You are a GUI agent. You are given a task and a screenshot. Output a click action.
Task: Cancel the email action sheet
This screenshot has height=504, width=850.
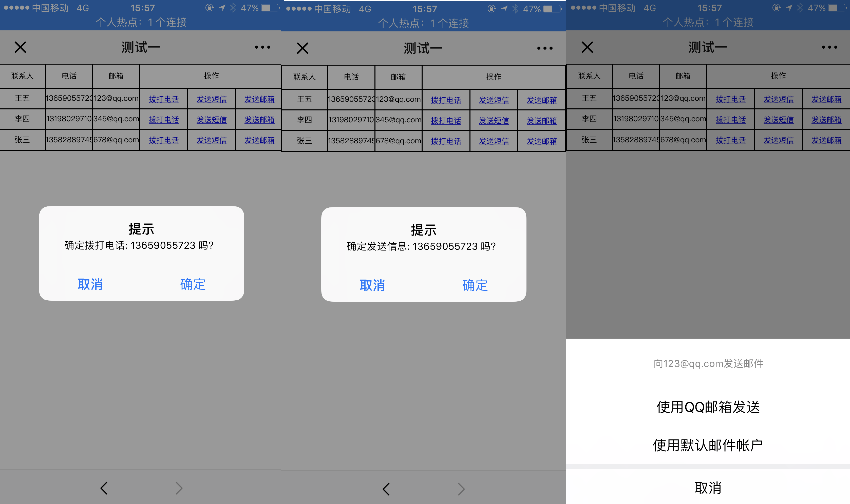pyautogui.click(x=708, y=487)
